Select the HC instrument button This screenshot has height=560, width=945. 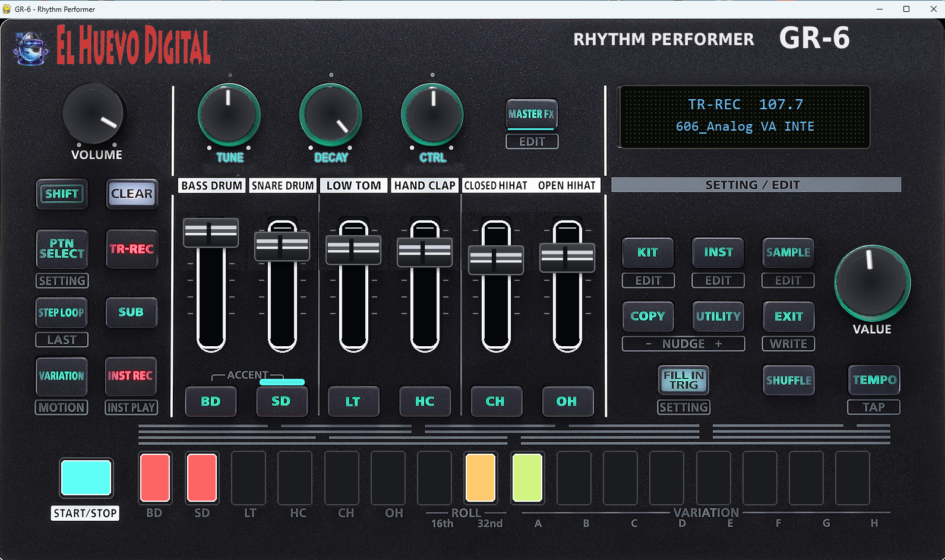(x=425, y=401)
